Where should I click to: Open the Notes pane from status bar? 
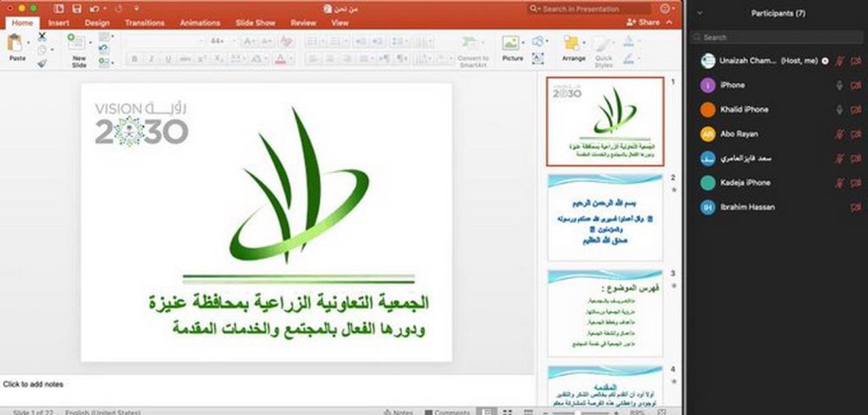tap(398, 412)
